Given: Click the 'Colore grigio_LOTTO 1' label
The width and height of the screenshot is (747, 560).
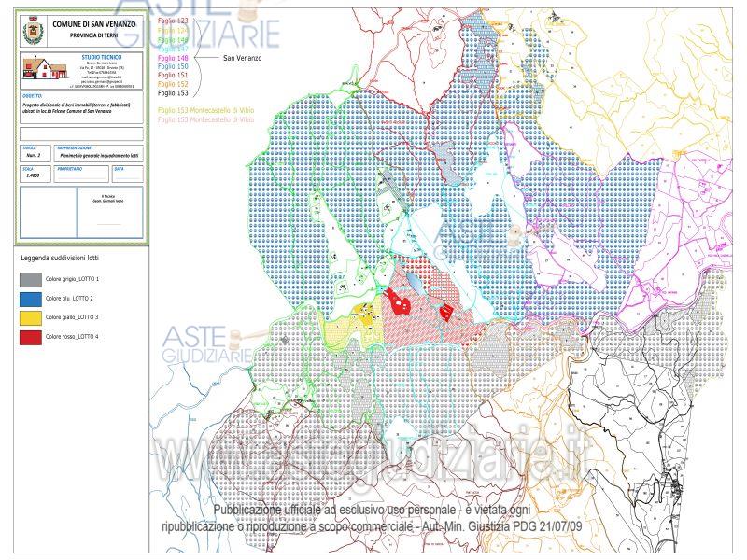Looking at the screenshot, I should point(73,279).
